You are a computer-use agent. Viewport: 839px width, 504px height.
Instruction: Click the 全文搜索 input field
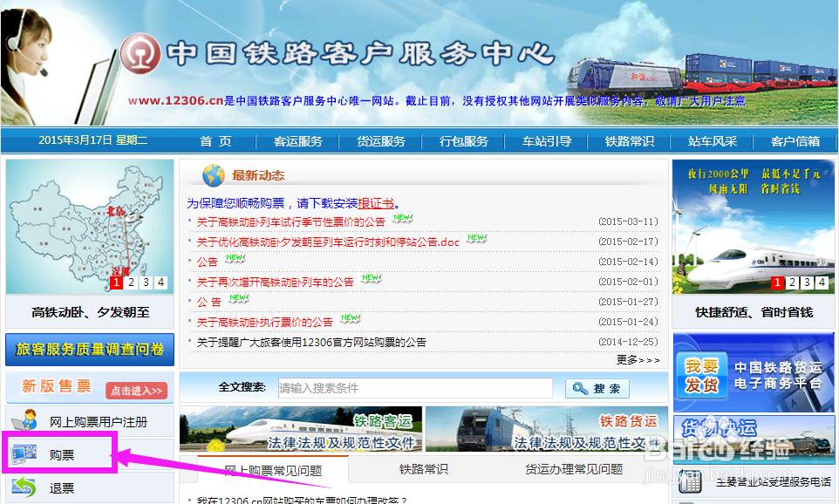click(415, 388)
